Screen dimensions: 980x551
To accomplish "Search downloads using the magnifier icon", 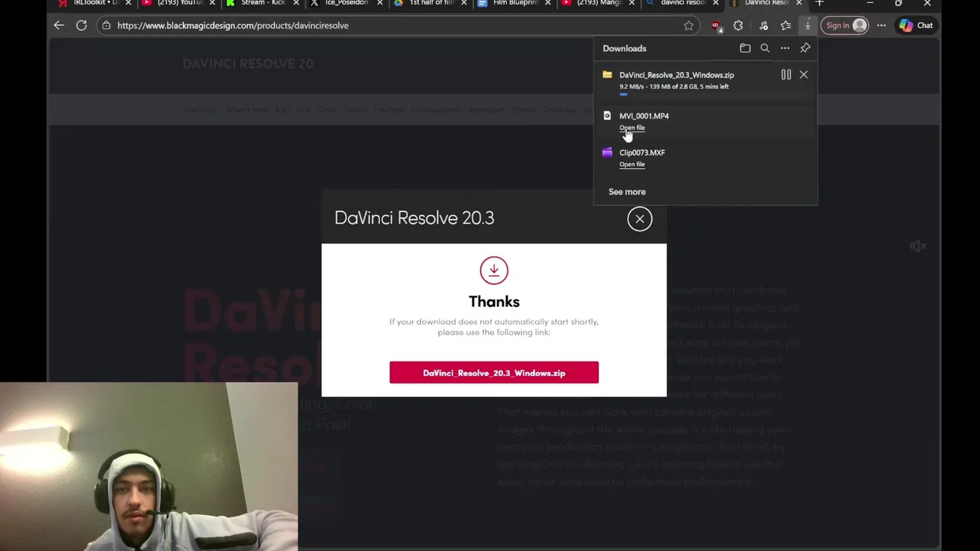I will tap(765, 48).
